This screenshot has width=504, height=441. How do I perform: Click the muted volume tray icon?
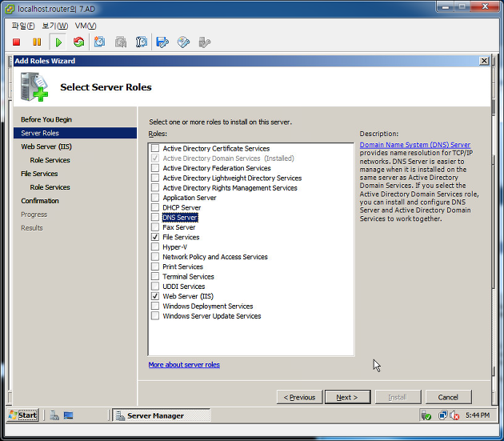(454, 415)
